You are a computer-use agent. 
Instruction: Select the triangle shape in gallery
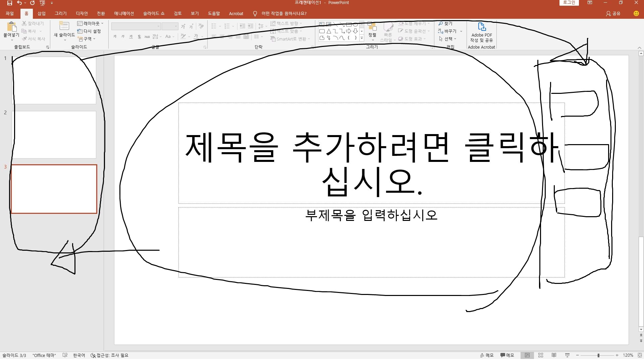[x=329, y=31]
